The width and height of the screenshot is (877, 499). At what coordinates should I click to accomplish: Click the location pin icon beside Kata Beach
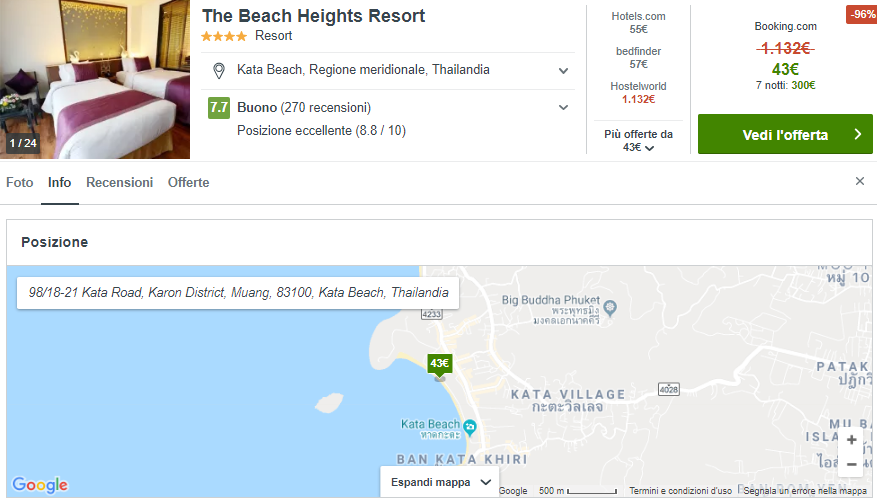tap(219, 71)
